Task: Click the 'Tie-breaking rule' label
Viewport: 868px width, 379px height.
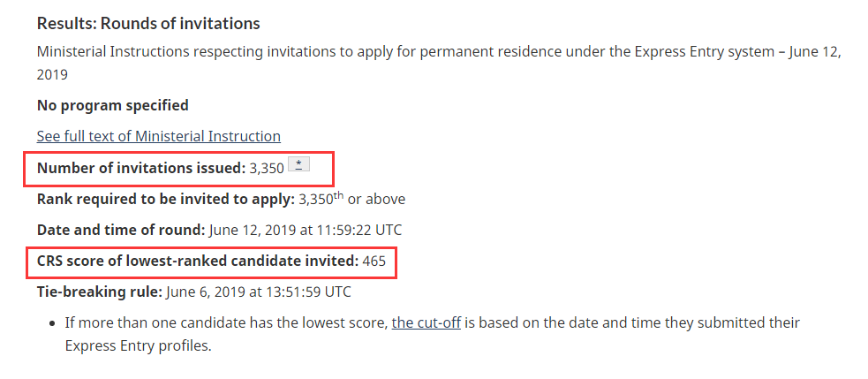Action: point(99,292)
